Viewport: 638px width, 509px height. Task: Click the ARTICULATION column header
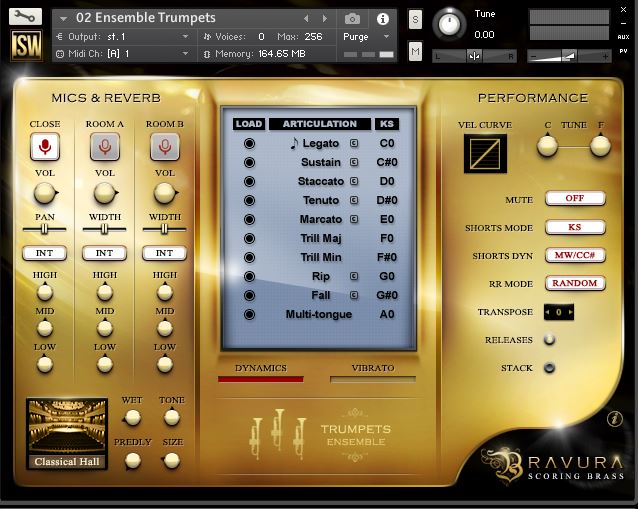click(x=320, y=124)
